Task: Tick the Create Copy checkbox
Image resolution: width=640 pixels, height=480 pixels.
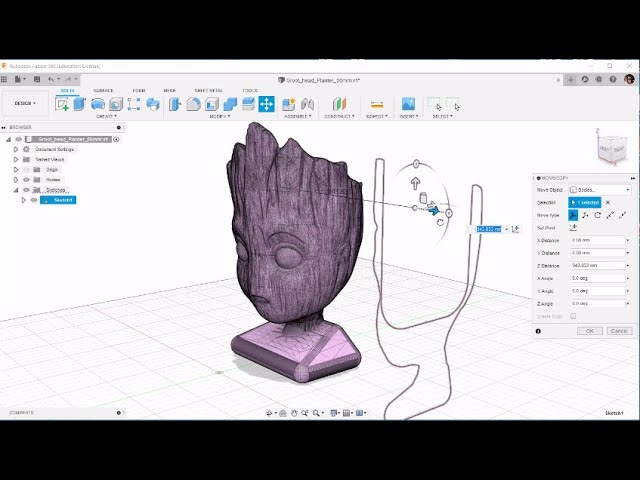Action: (x=573, y=316)
